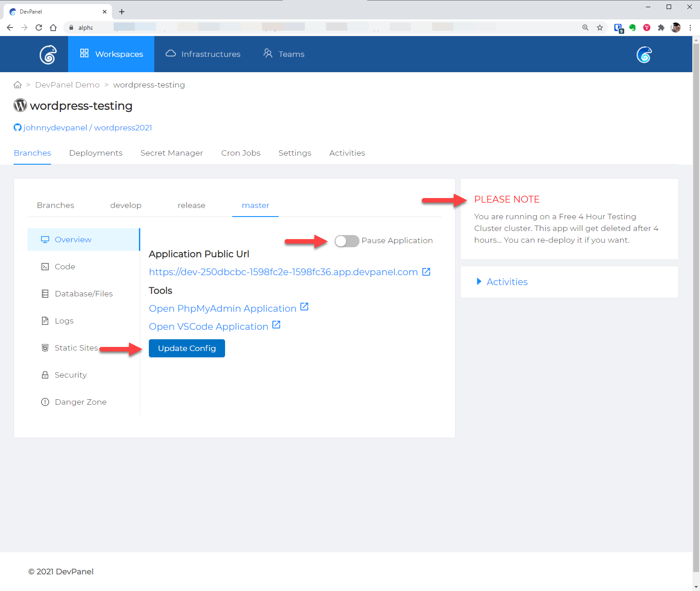Screen dimensions: 700x591
Task: Select the develop branch tab
Action: tap(126, 205)
